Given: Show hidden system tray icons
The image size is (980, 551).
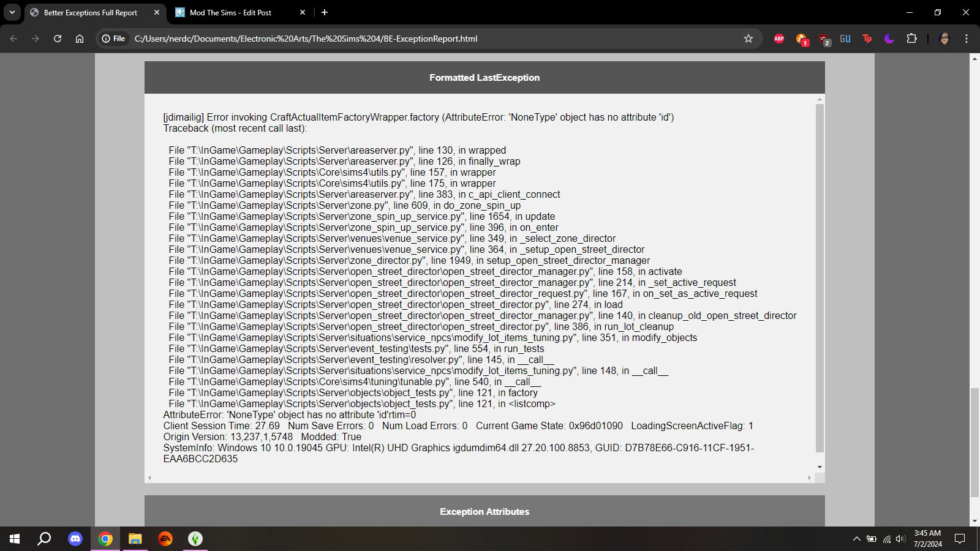Looking at the screenshot, I should coord(856,539).
